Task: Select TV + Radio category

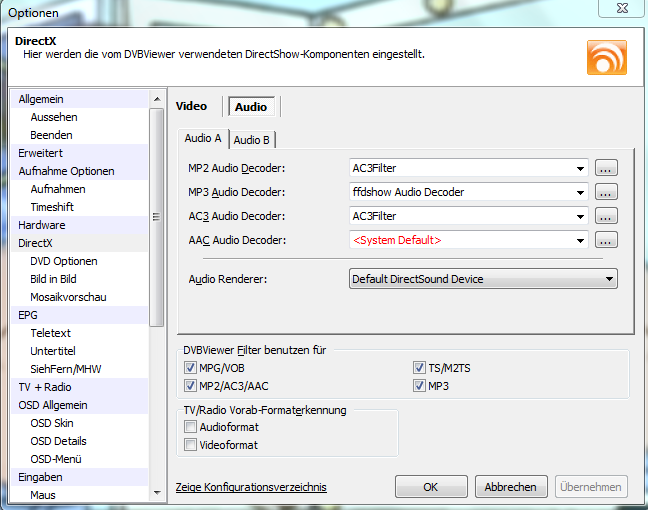Action: tap(79, 387)
